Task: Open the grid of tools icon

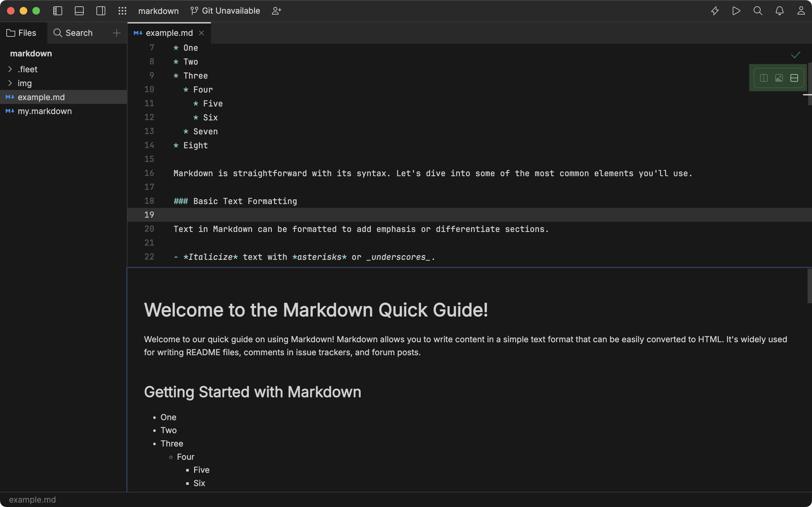Action: click(122, 11)
